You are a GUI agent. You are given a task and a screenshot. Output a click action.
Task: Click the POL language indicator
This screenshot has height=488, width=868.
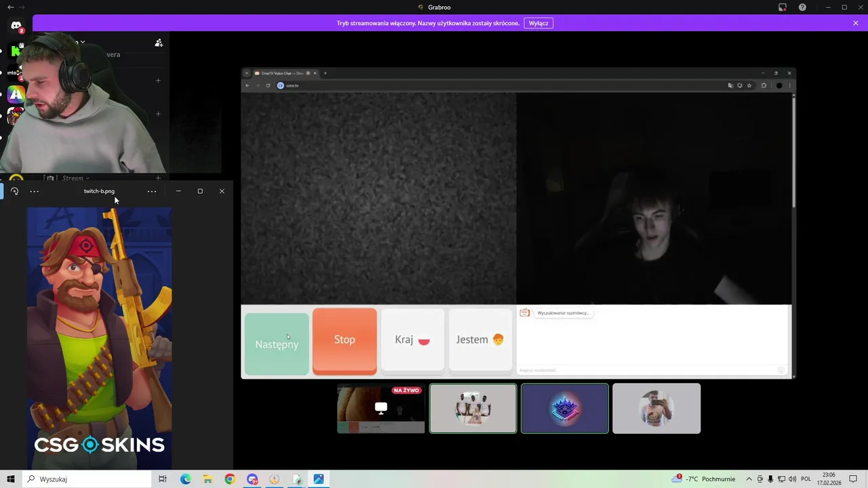click(x=806, y=479)
